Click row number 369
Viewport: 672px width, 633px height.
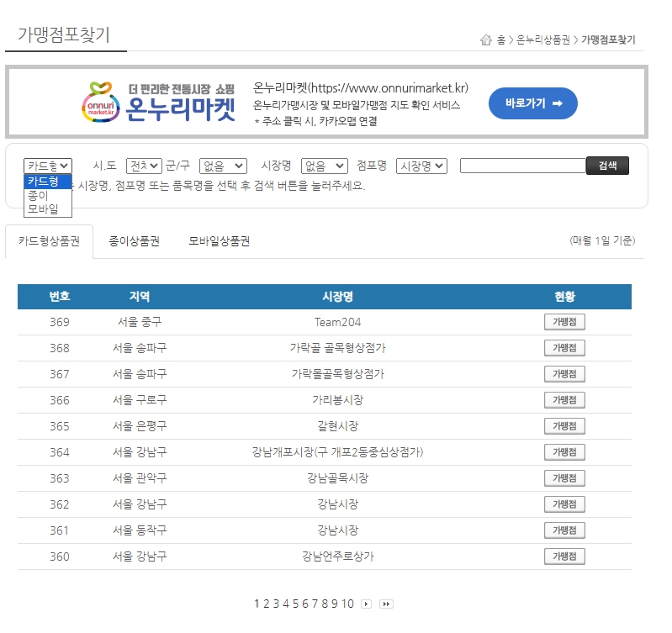[x=60, y=322]
